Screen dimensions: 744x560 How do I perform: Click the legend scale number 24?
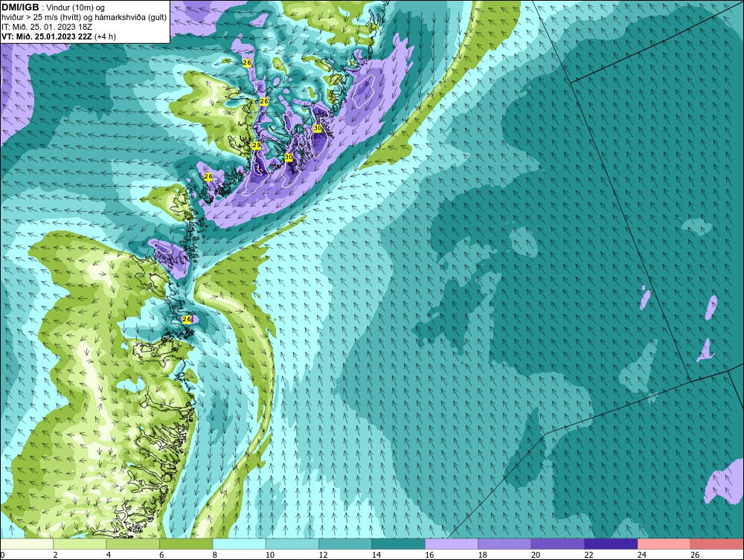642,555
